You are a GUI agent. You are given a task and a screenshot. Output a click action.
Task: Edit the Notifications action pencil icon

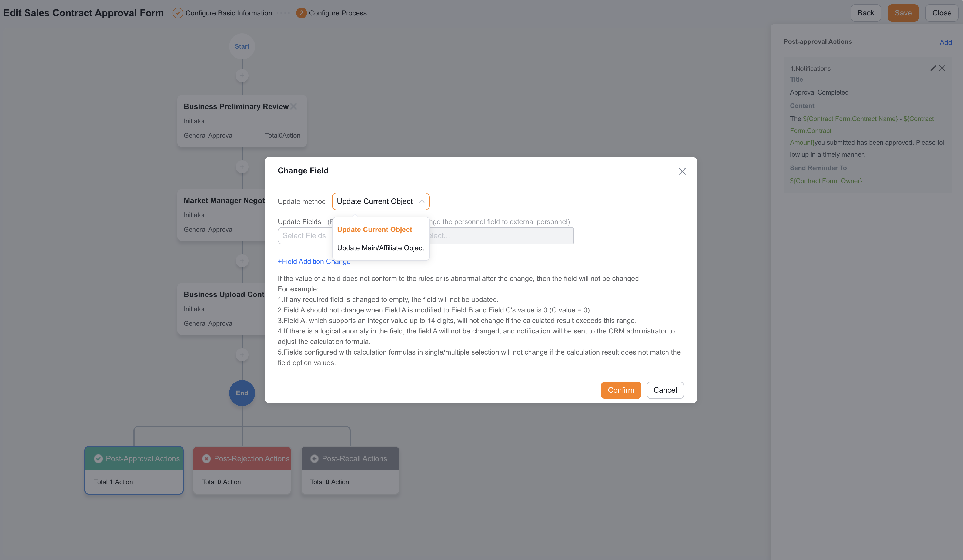tap(933, 68)
